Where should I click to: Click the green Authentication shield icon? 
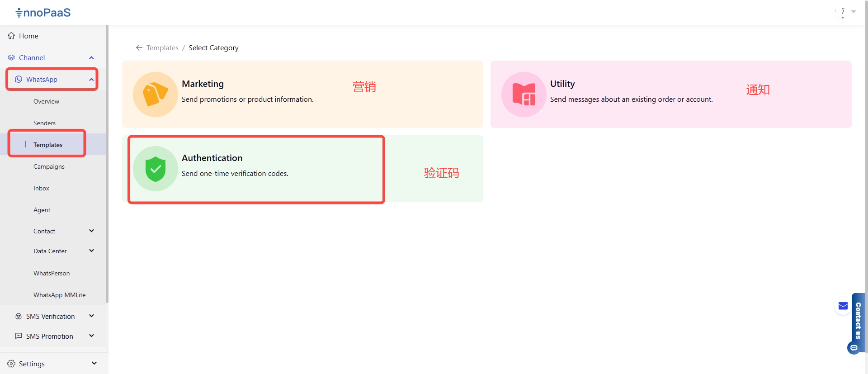[x=155, y=169]
